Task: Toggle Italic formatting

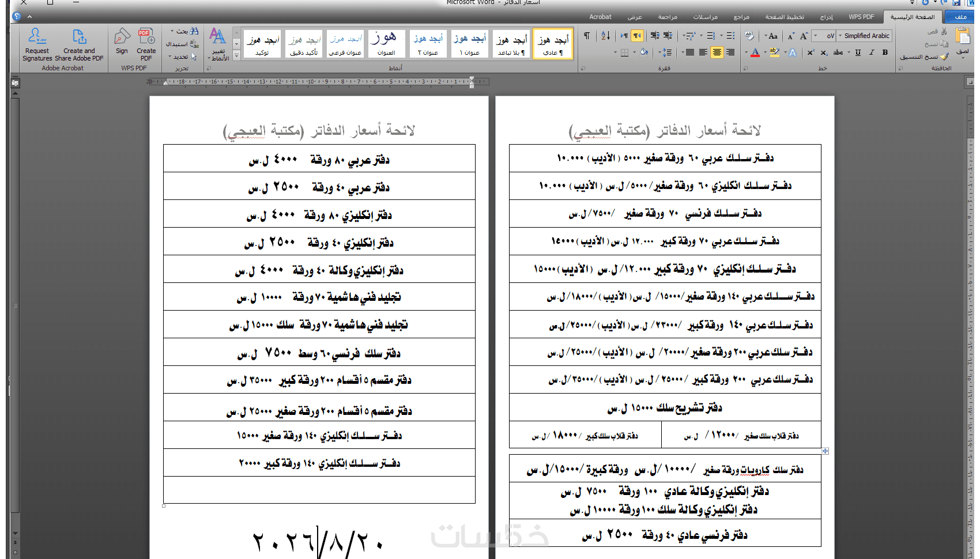Action: 871,52
